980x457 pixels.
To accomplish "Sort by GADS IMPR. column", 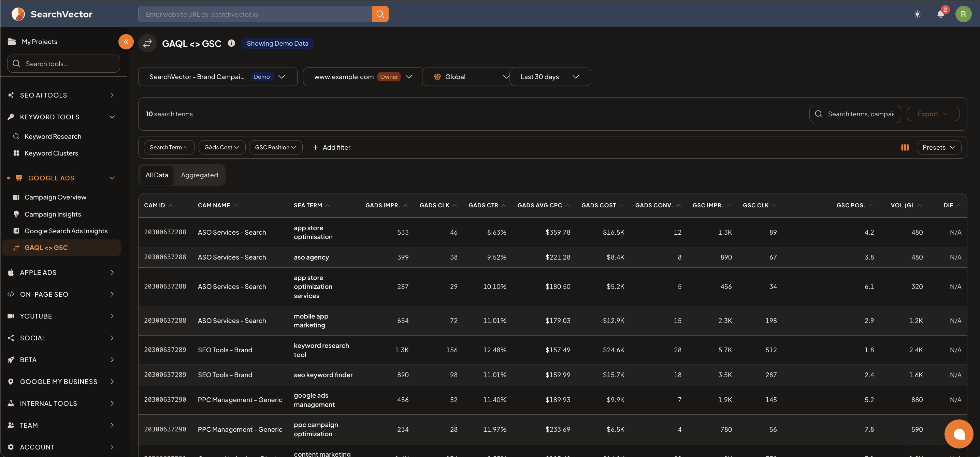I will [x=386, y=205].
